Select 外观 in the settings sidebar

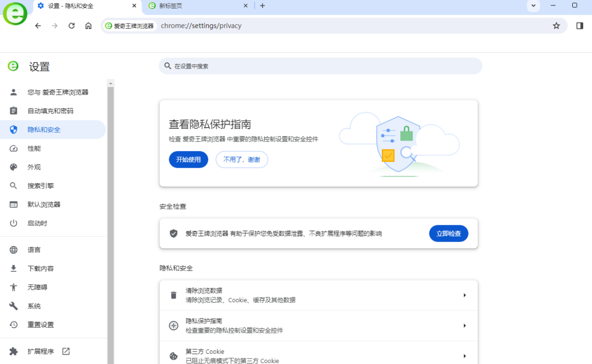point(34,167)
